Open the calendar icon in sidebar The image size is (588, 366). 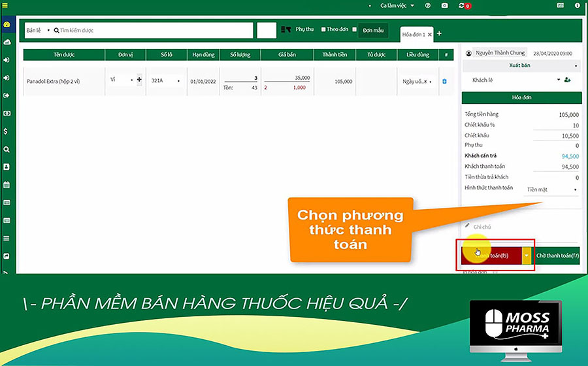[x=7, y=185]
